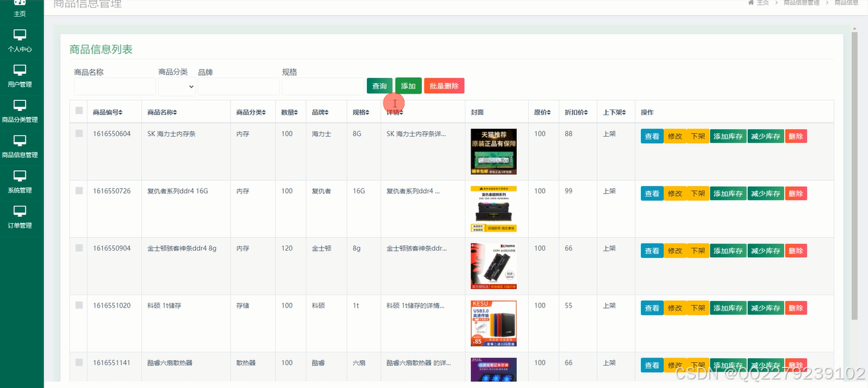Check the row 1616550726 checkbox
The image size is (868, 388).
(79, 191)
